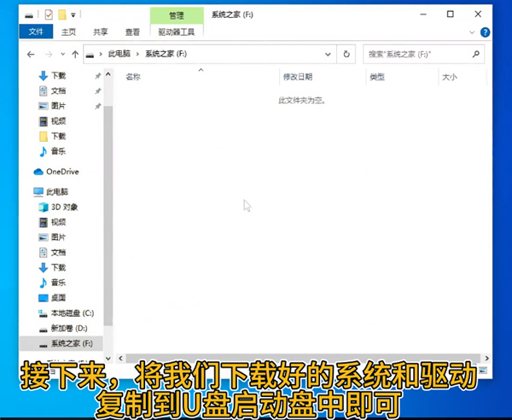Refresh the current folder view
Screen dimensions: 512x420
(346, 54)
